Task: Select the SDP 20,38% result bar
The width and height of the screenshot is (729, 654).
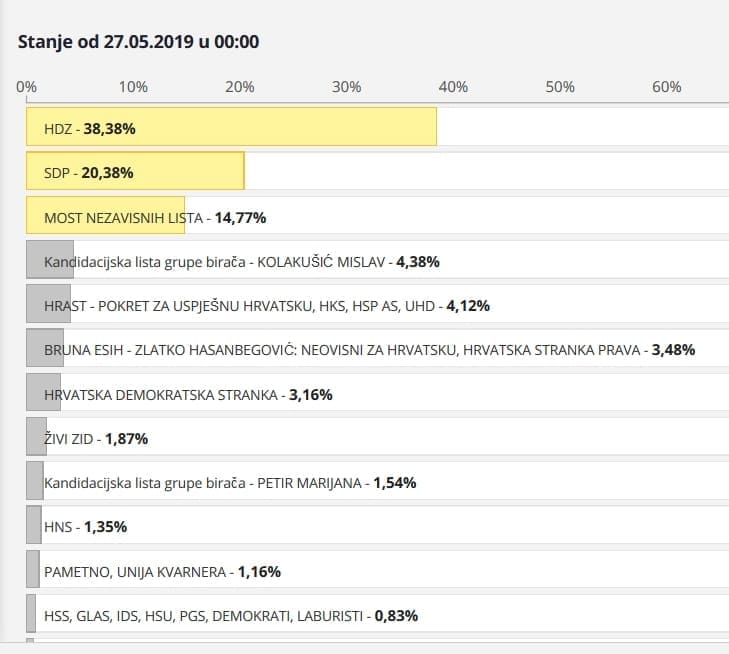Action: 135,172
